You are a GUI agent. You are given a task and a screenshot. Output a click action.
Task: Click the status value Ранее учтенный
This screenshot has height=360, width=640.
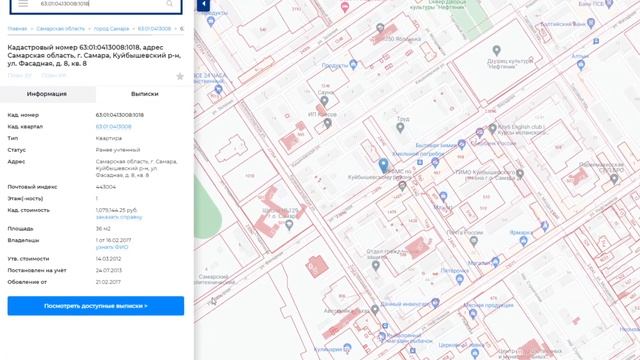click(118, 150)
